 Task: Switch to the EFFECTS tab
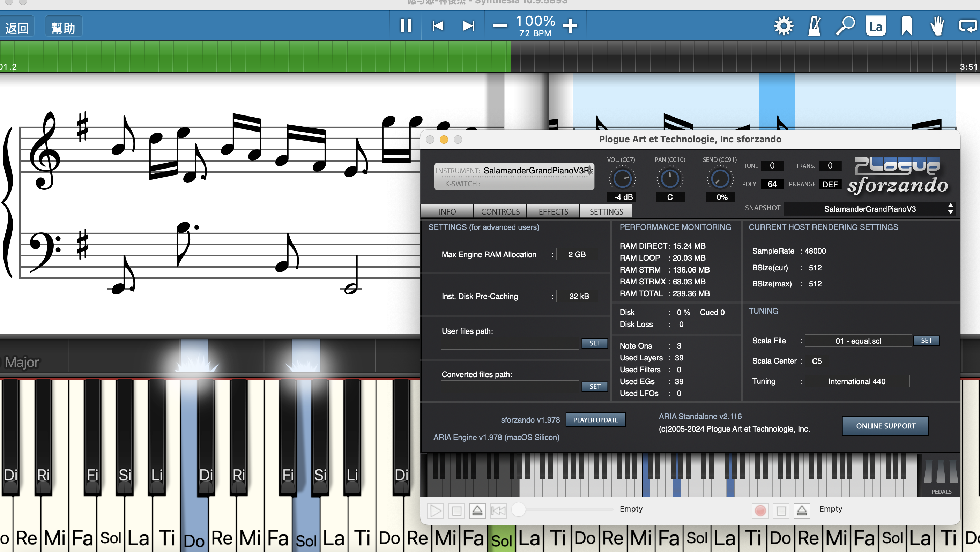pyautogui.click(x=553, y=211)
